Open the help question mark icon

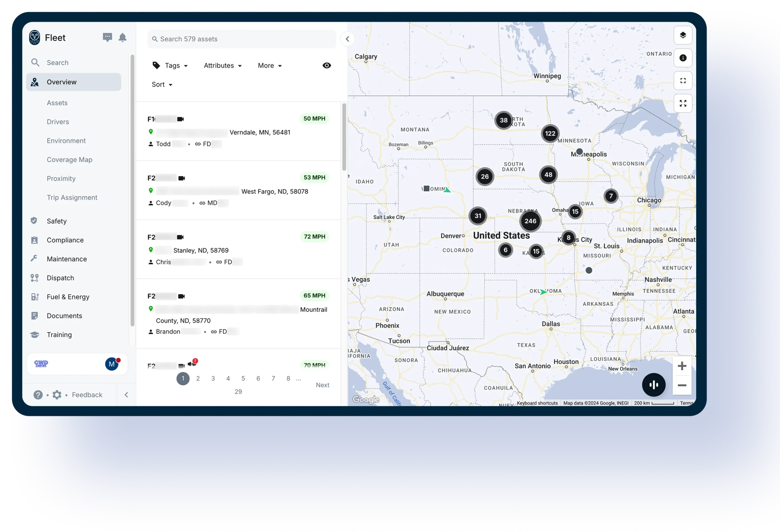pyautogui.click(x=38, y=395)
